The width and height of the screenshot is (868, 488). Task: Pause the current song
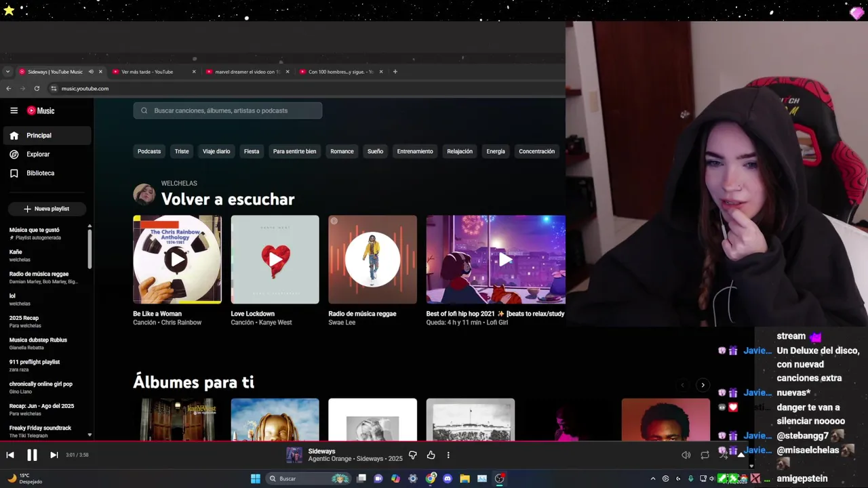click(x=32, y=455)
